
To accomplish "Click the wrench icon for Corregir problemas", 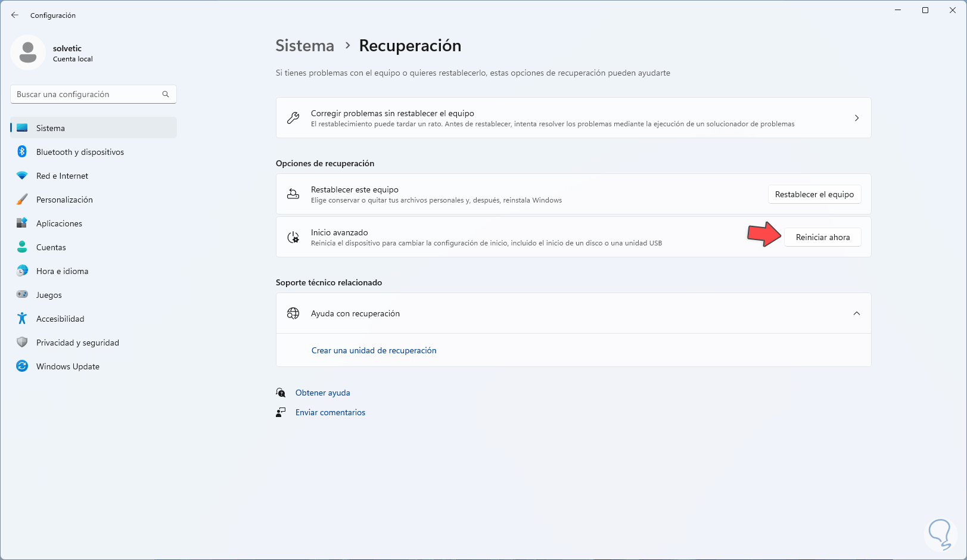I will pos(293,118).
